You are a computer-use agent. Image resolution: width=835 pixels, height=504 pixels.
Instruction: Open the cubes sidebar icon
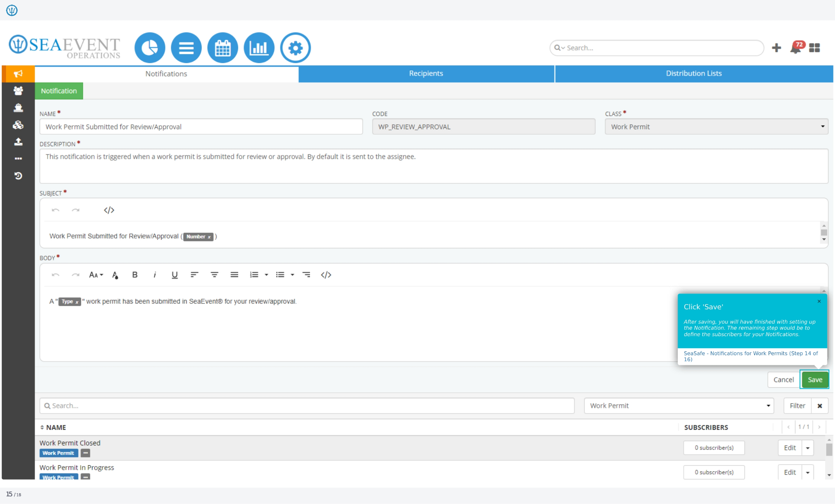tap(18, 125)
